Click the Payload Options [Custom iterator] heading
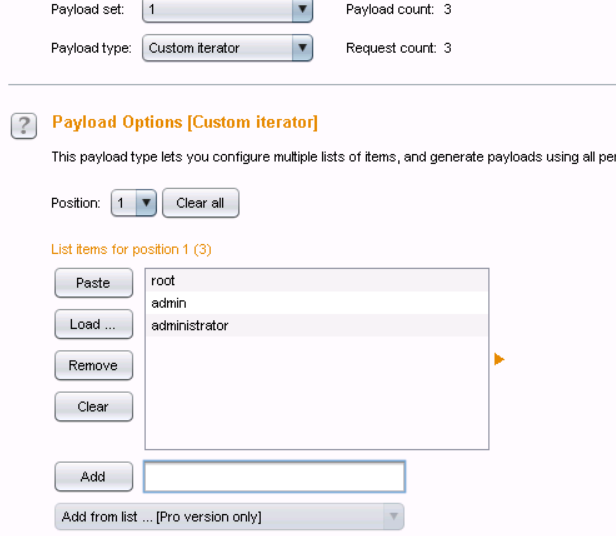The width and height of the screenshot is (616, 536). pos(185,123)
